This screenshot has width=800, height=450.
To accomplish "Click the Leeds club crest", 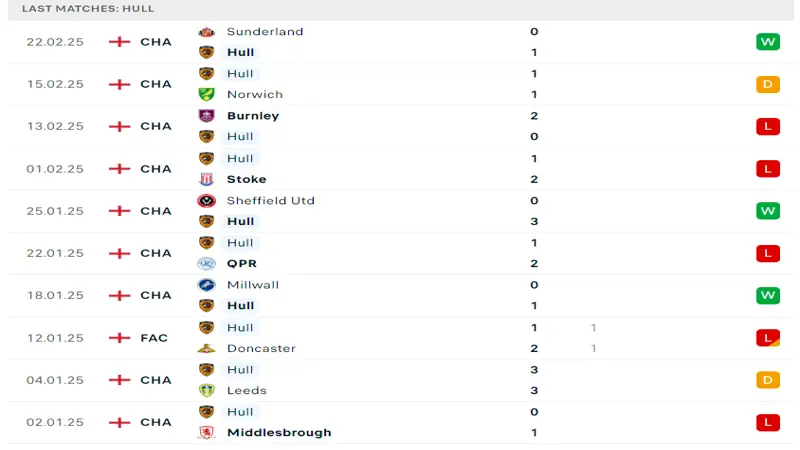I will [206, 390].
